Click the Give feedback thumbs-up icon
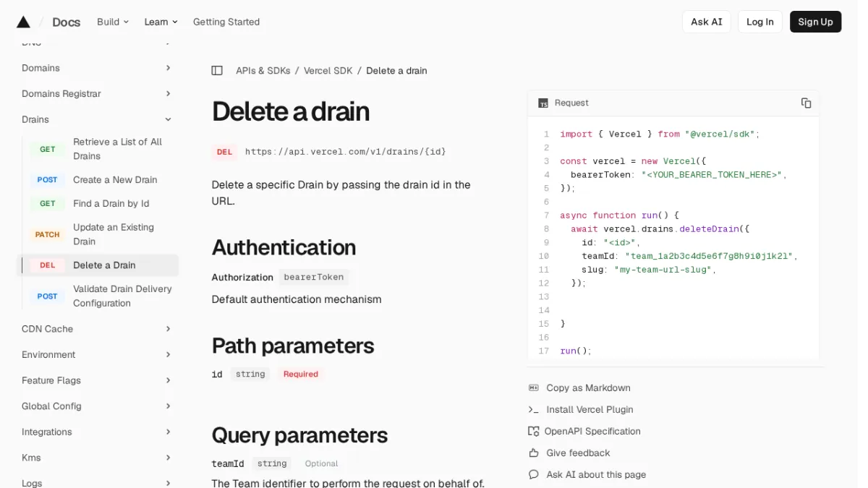This screenshot has width=868, height=488. point(534,453)
